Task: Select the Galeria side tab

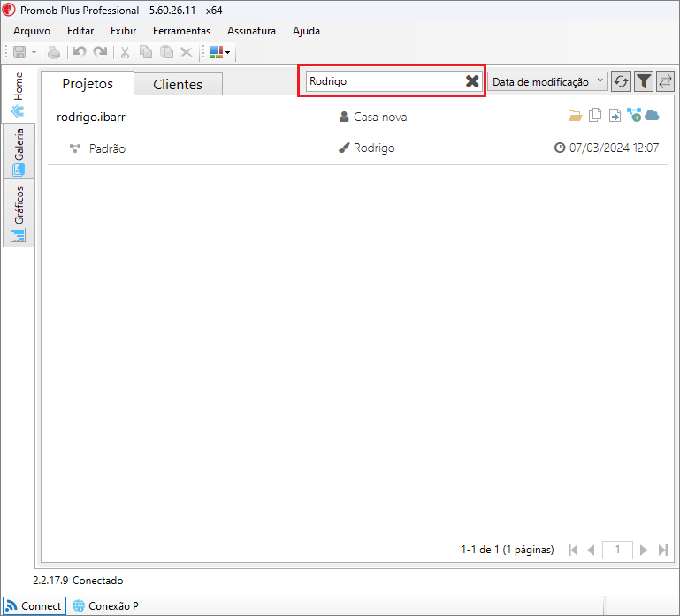Action: coord(19,151)
